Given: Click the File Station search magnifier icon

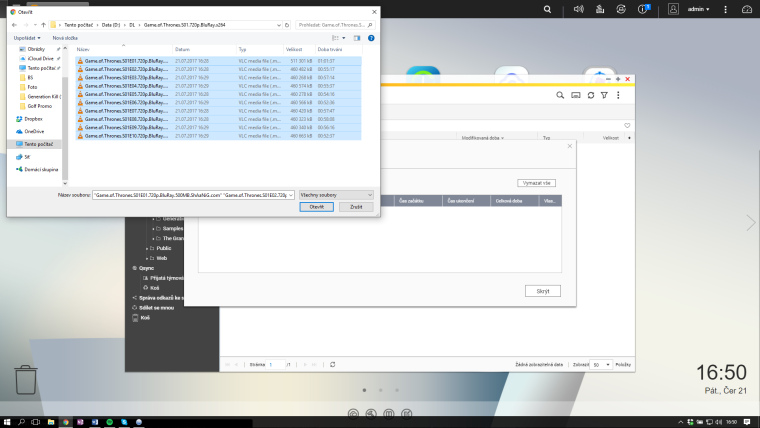Looking at the screenshot, I should [x=562, y=94].
